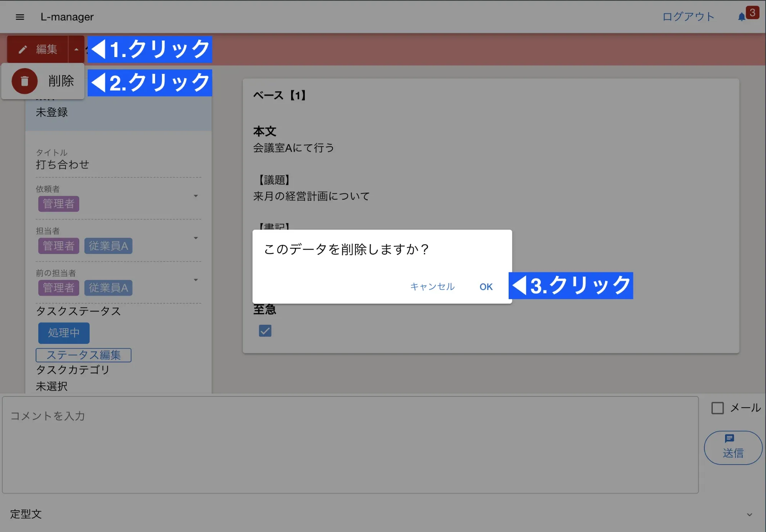The width and height of the screenshot is (766, 532).
Task: Toggle the 至急 urgent checkbox
Action: (x=265, y=331)
